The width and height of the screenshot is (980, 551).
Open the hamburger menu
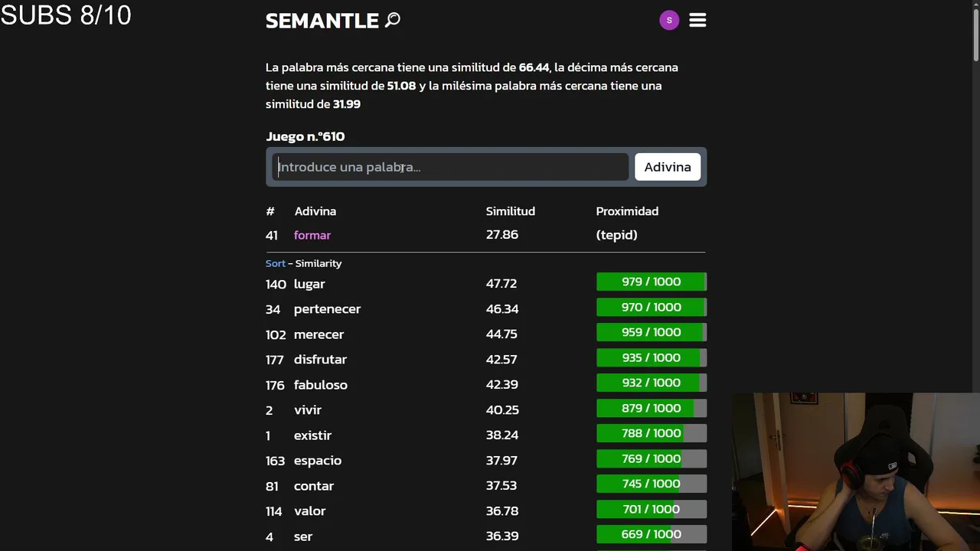tap(697, 21)
